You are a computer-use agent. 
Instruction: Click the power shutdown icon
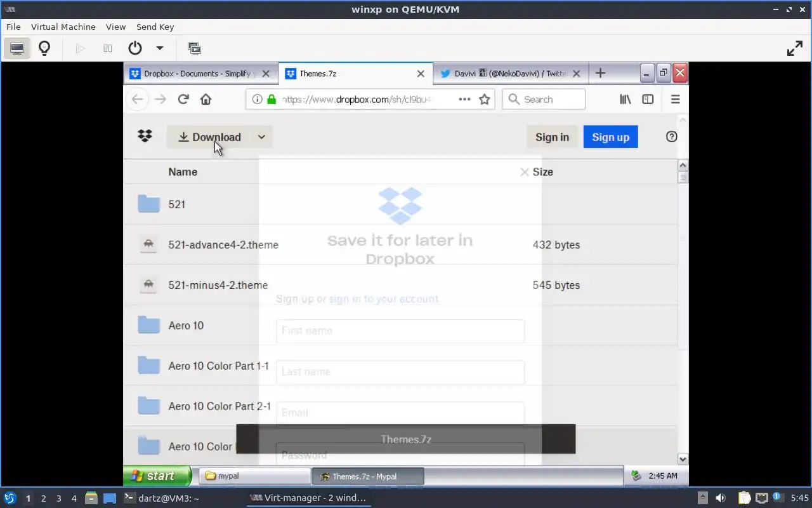tap(134, 48)
